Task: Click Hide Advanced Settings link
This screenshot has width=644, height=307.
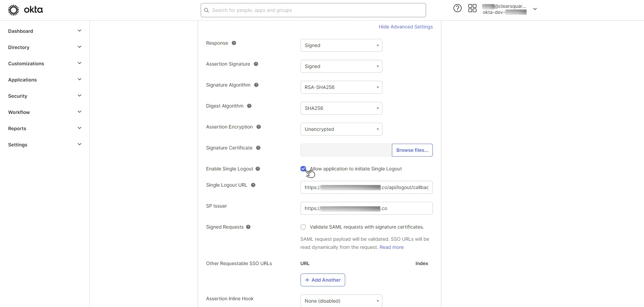Action: 405,27
